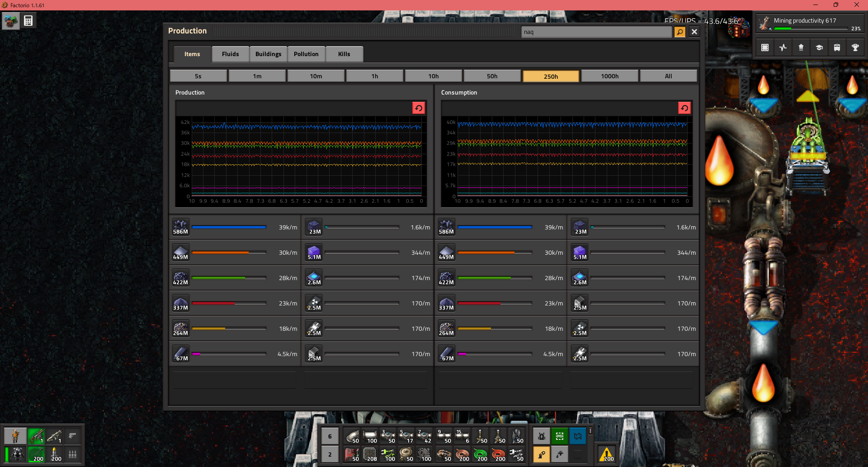Open the bonuses up-arrow icon
868x467 pixels.
pos(801,48)
